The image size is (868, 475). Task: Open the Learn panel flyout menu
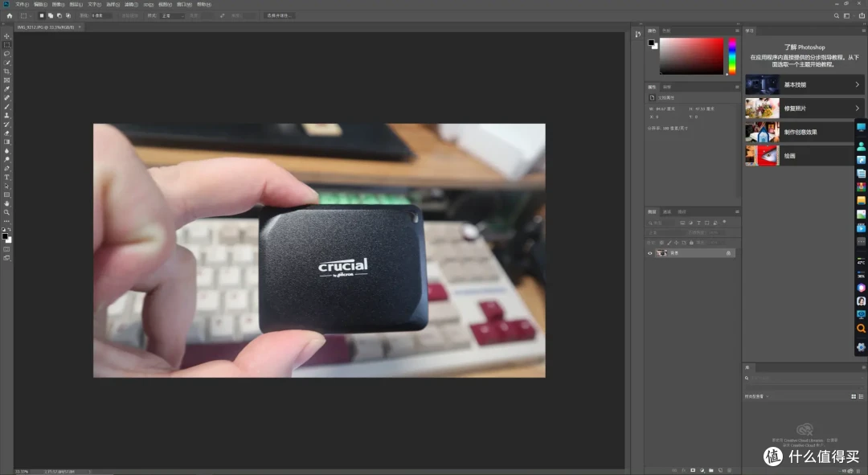click(863, 31)
